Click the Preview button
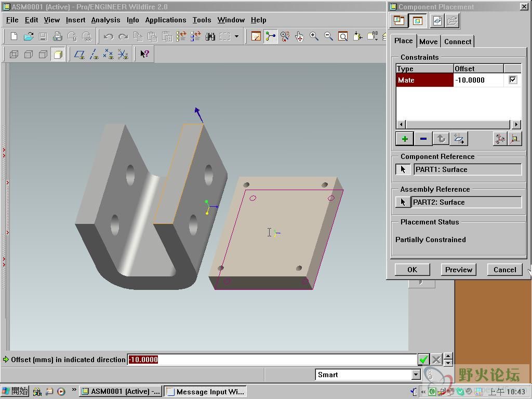 coord(459,270)
